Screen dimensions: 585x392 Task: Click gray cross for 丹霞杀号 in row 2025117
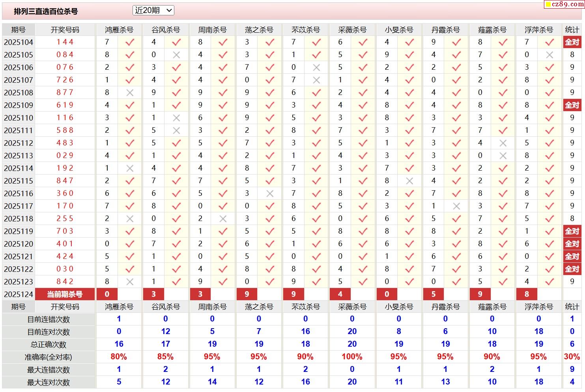click(x=456, y=206)
